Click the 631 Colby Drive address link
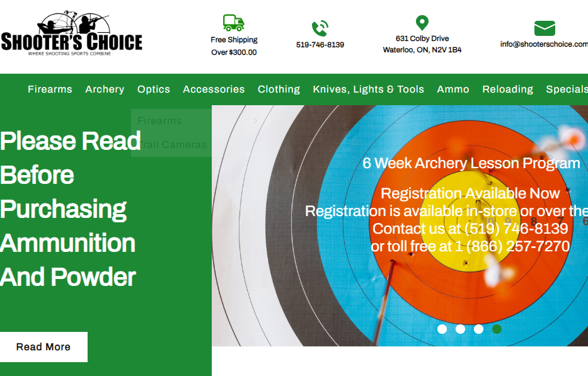This screenshot has height=376, width=588. click(x=423, y=45)
